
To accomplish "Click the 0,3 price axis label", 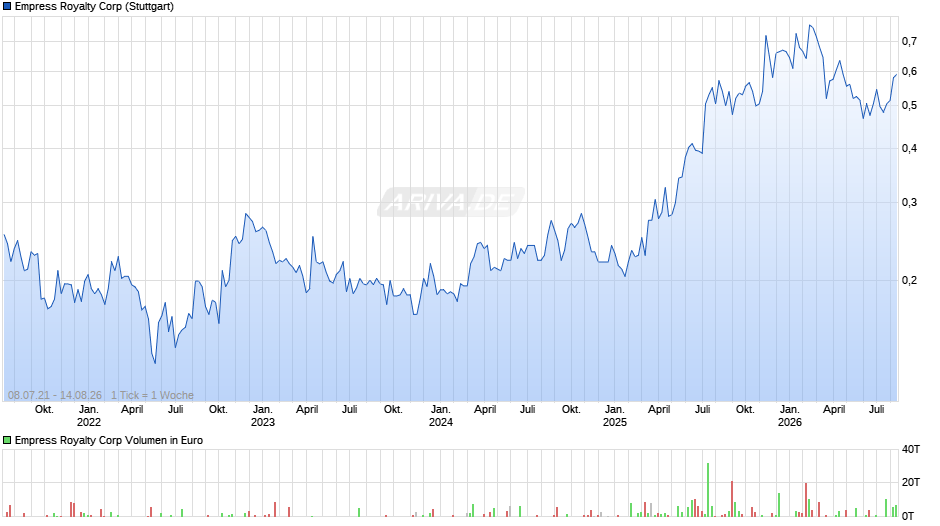I will (909, 203).
